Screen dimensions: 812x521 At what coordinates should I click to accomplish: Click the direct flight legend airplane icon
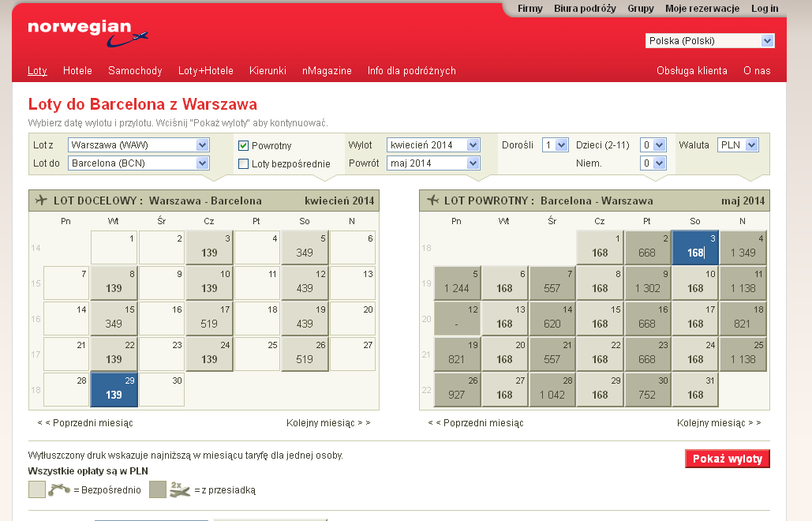pyautogui.click(x=59, y=489)
